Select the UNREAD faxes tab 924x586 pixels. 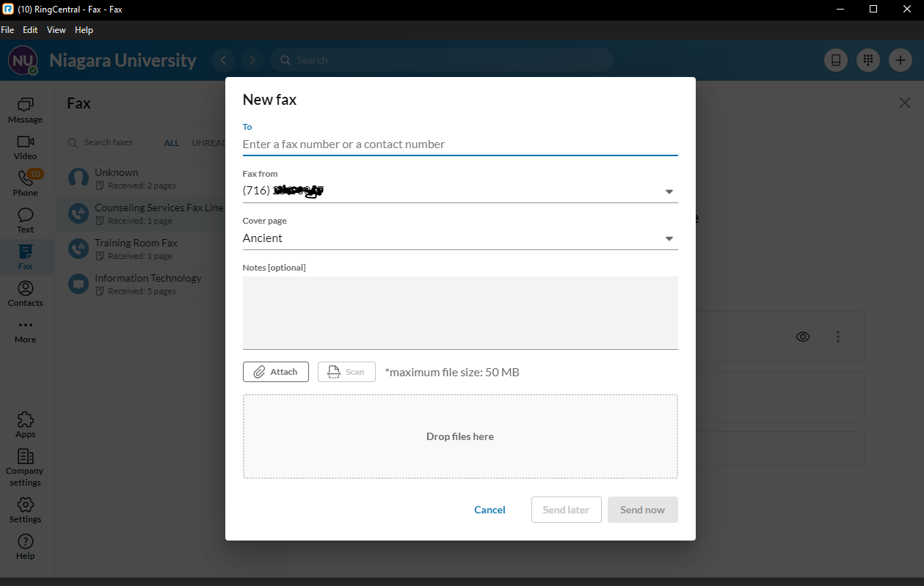208,143
